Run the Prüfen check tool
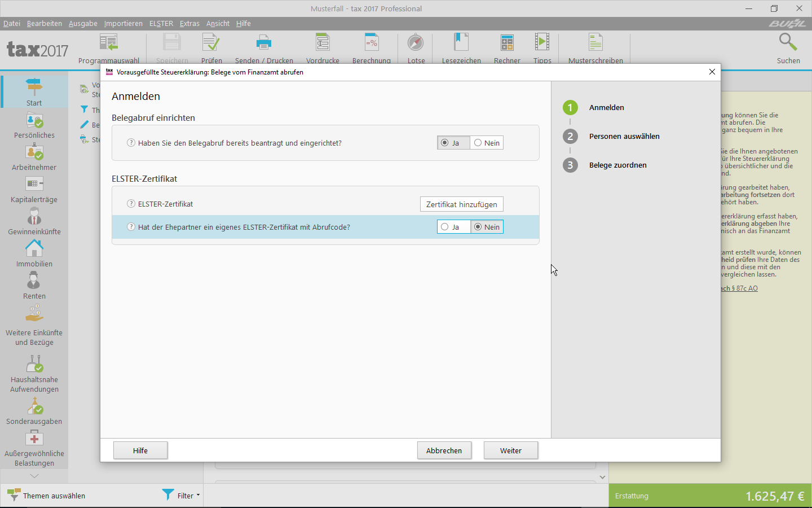Viewport: 812px width, 508px height. coord(211,49)
